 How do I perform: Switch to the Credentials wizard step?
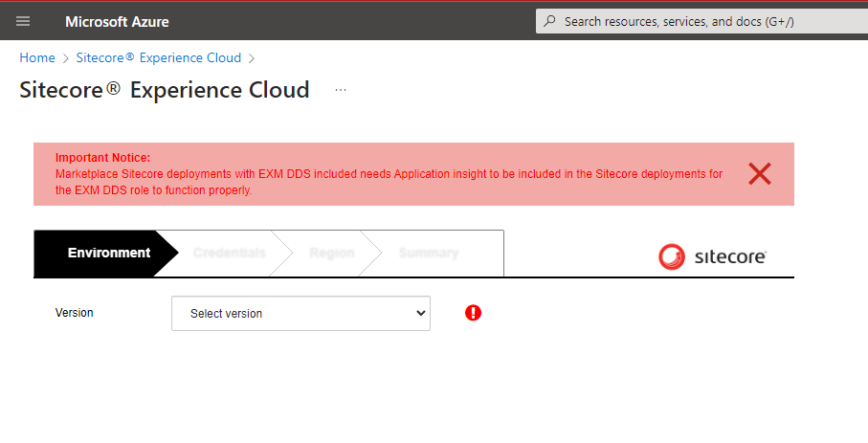[x=229, y=254]
